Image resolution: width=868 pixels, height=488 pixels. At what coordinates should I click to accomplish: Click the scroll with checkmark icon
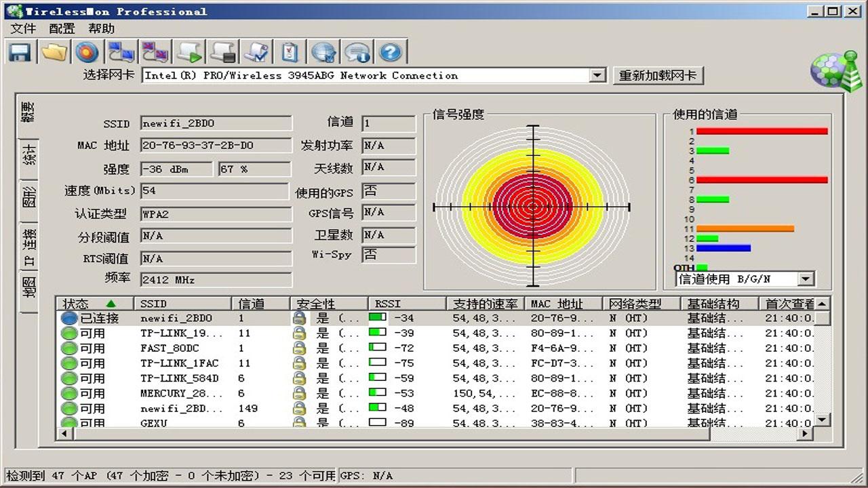coord(256,52)
